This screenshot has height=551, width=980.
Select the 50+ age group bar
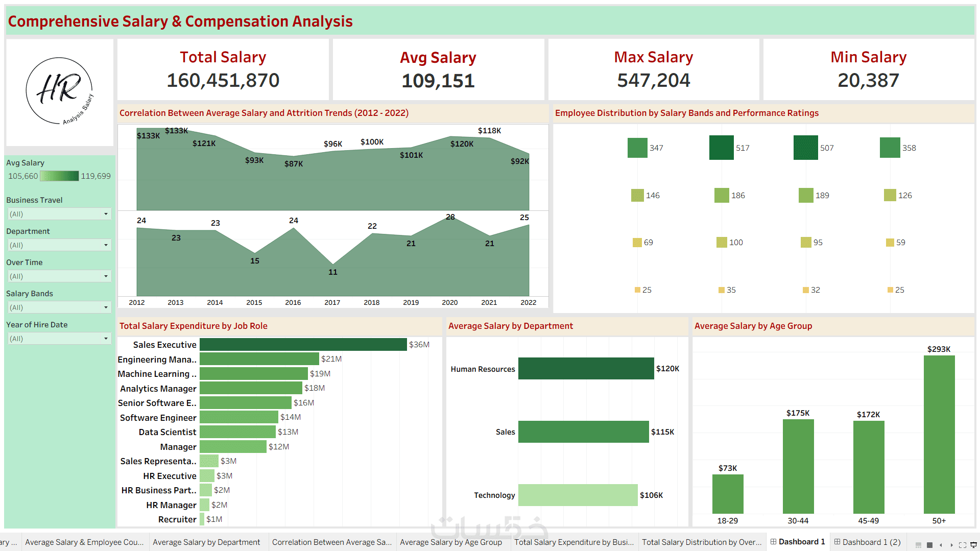tap(939, 435)
